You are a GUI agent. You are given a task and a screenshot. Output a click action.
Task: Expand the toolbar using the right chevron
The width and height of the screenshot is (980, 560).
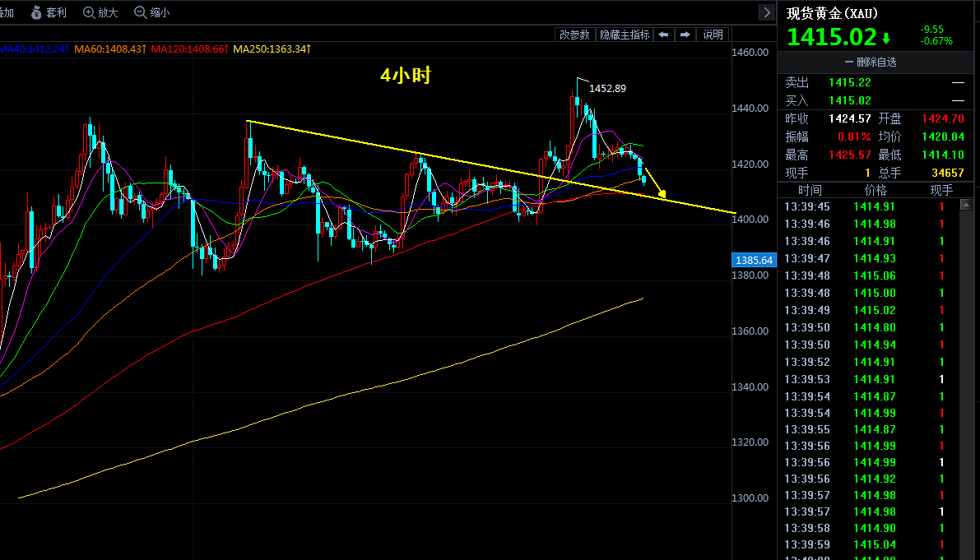(767, 12)
